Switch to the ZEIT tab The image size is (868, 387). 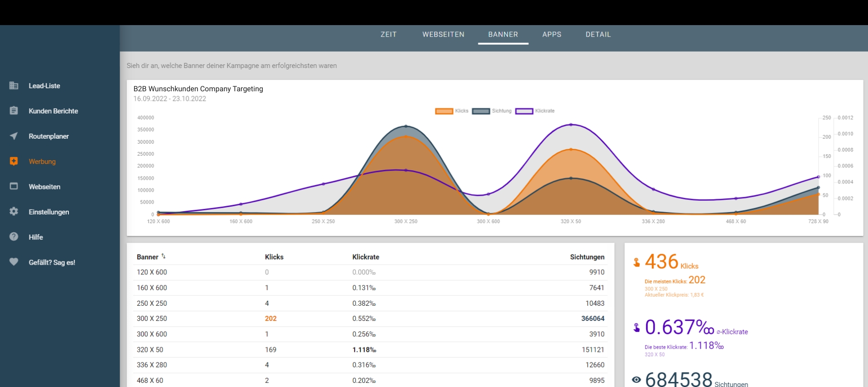tap(388, 34)
